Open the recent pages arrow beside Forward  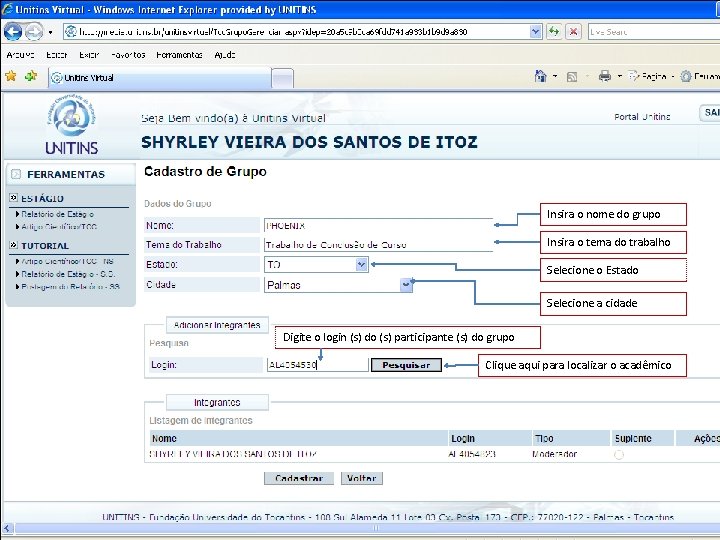50,32
